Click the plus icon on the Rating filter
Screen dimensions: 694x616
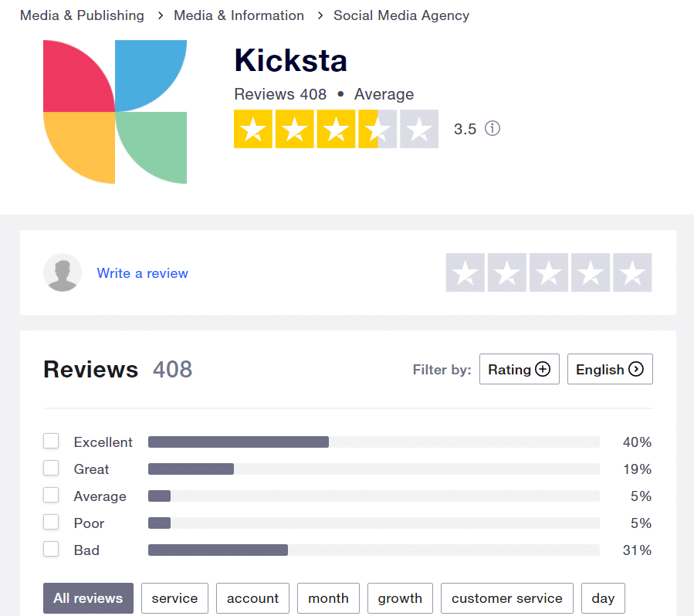(x=541, y=368)
